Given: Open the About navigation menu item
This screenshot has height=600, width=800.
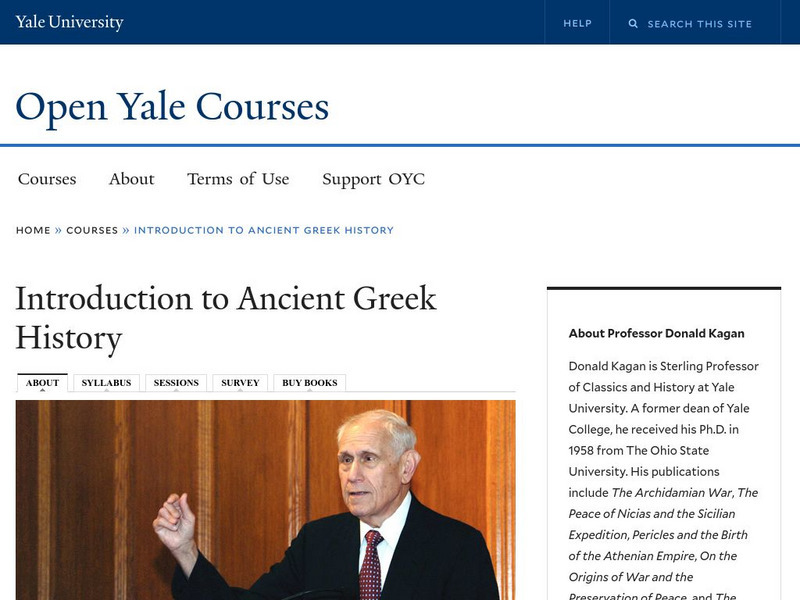Looking at the screenshot, I should 131,179.
